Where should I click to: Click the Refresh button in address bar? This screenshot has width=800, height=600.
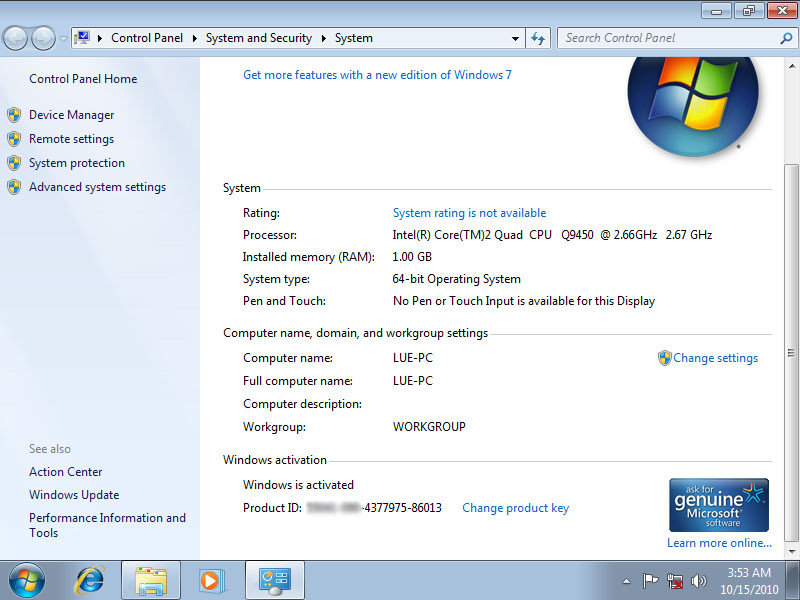[x=538, y=38]
